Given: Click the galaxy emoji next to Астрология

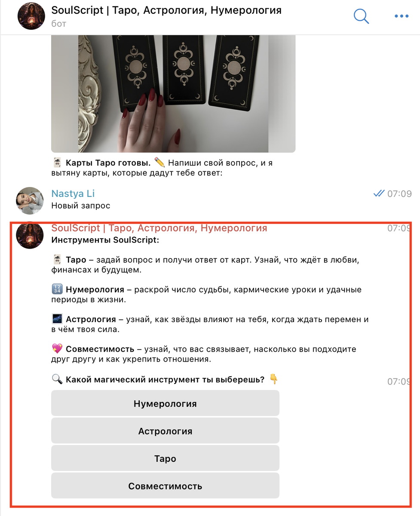Looking at the screenshot, I should [x=57, y=319].
